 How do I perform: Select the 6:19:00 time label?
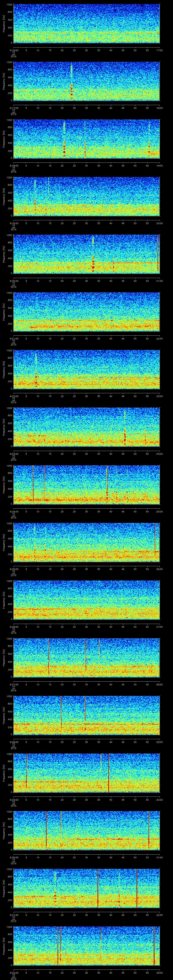coord(14,223)
